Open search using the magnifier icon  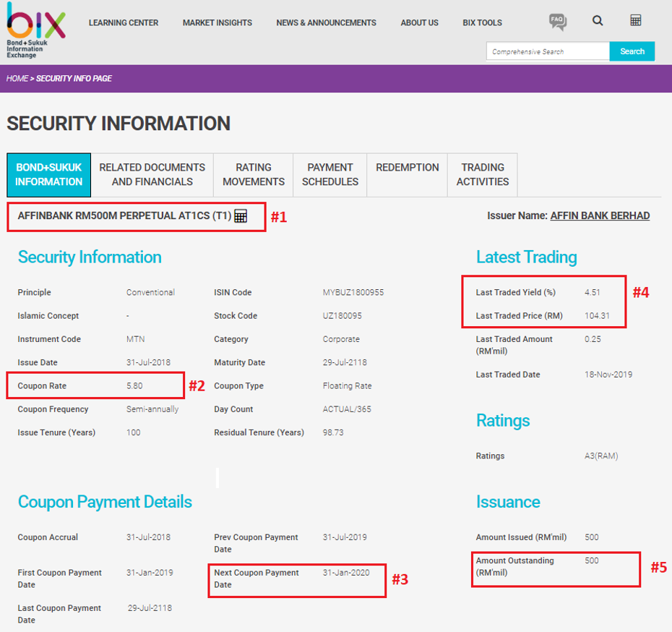(x=598, y=21)
